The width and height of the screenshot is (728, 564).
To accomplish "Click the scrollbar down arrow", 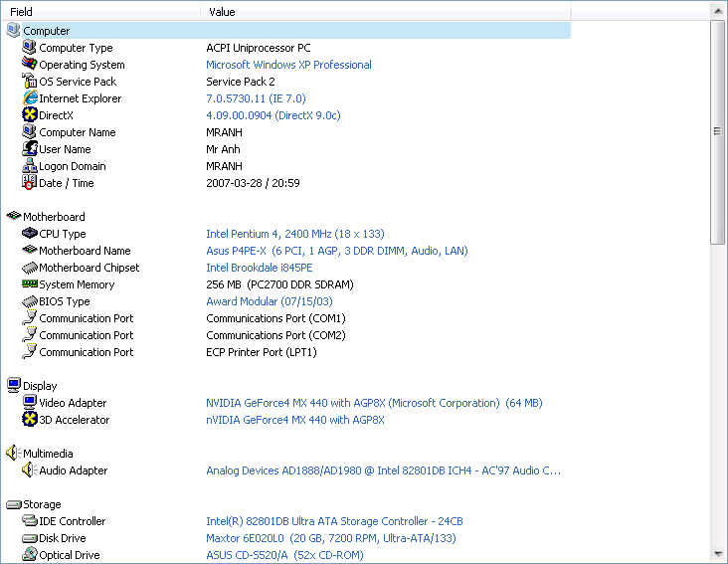I will click(718, 554).
